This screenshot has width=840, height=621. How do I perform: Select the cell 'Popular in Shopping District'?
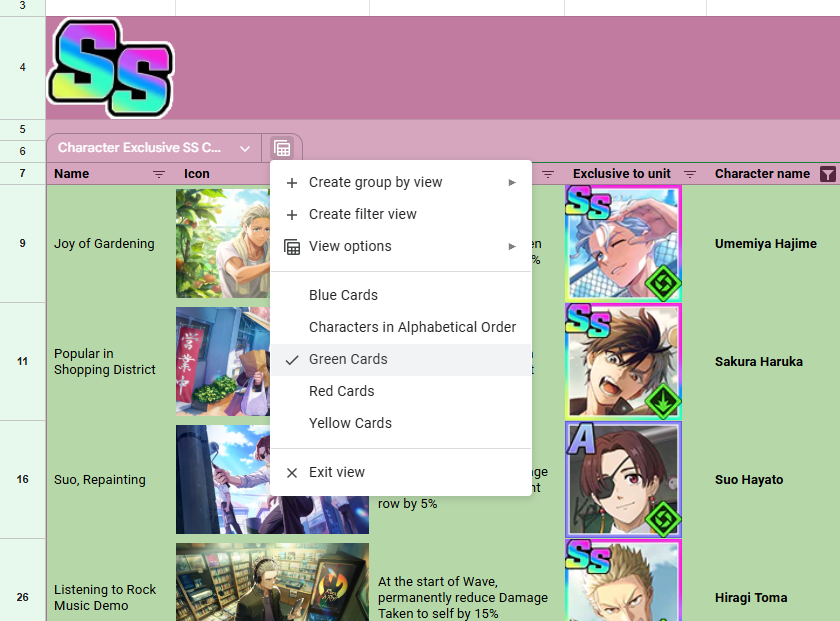click(x=111, y=362)
